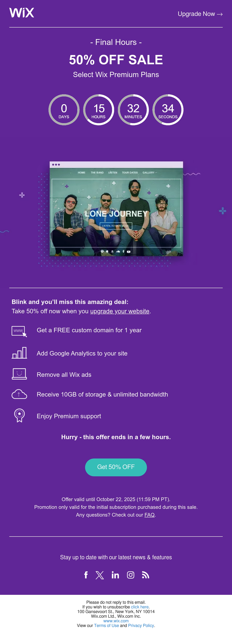This screenshot has width=232, height=644.
Task: Click the custom domain www icon
Action: 19,331
